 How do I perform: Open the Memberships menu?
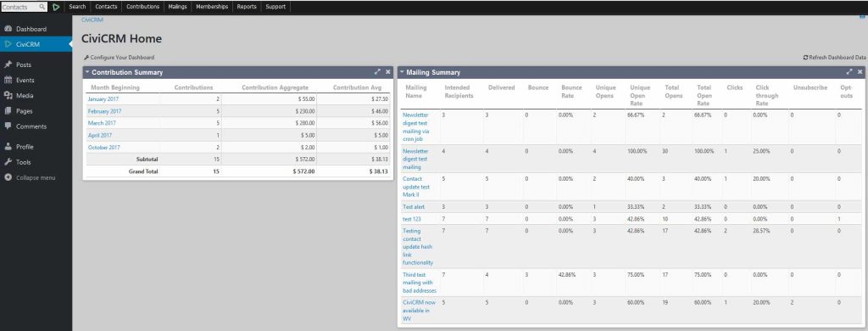click(212, 7)
